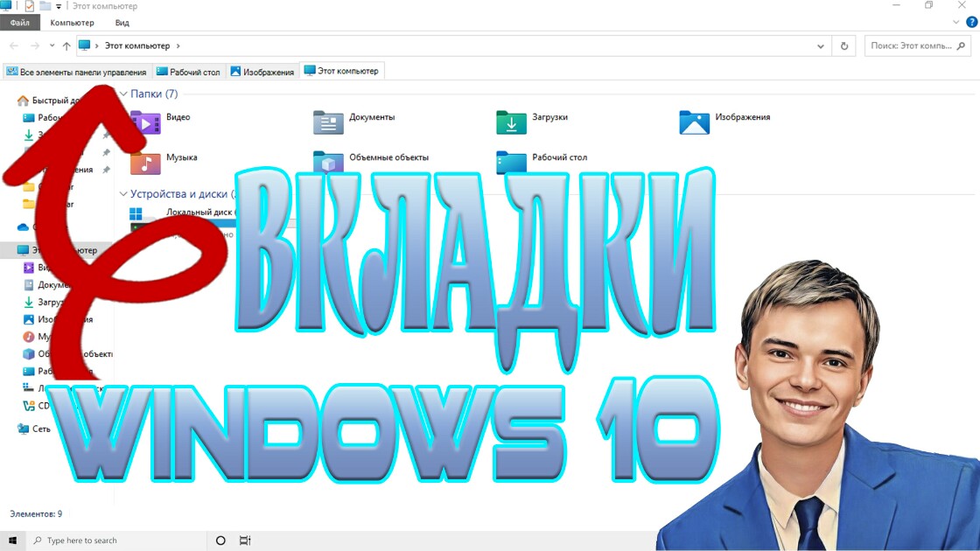This screenshot has height=551, width=980.
Task: Open the Windows Start menu
Action: point(12,541)
